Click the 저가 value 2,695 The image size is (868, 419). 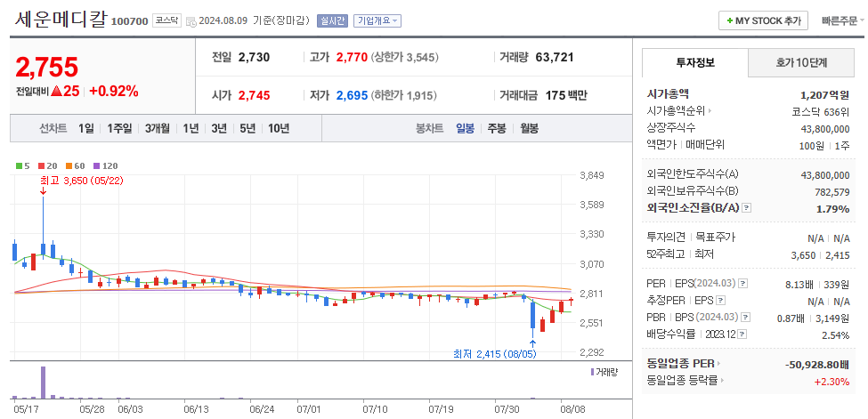click(352, 95)
